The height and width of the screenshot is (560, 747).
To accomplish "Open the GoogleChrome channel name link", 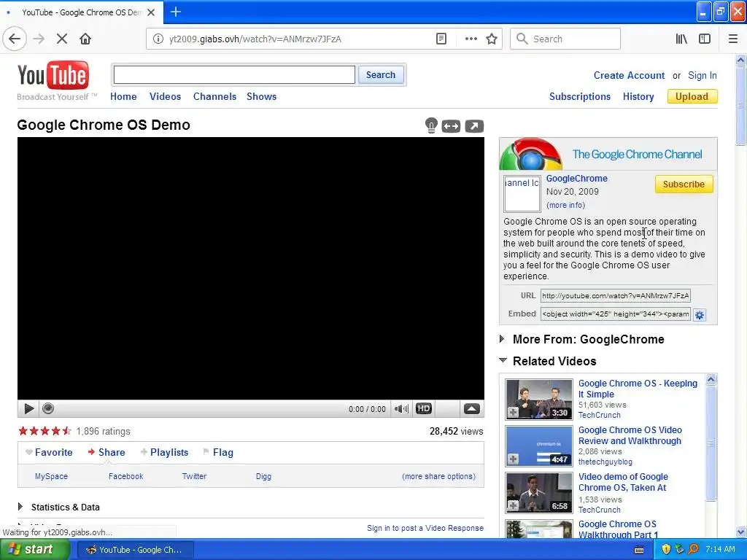I will point(576,179).
